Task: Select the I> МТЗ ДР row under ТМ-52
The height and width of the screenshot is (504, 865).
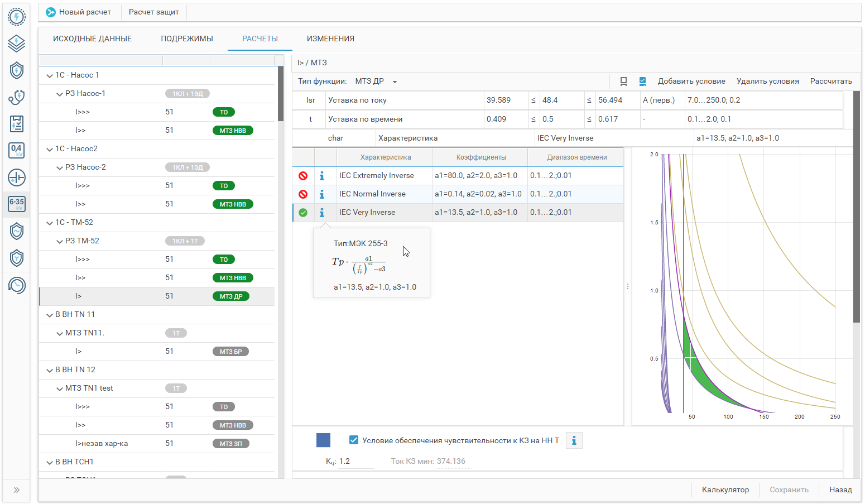Action: 157,296
